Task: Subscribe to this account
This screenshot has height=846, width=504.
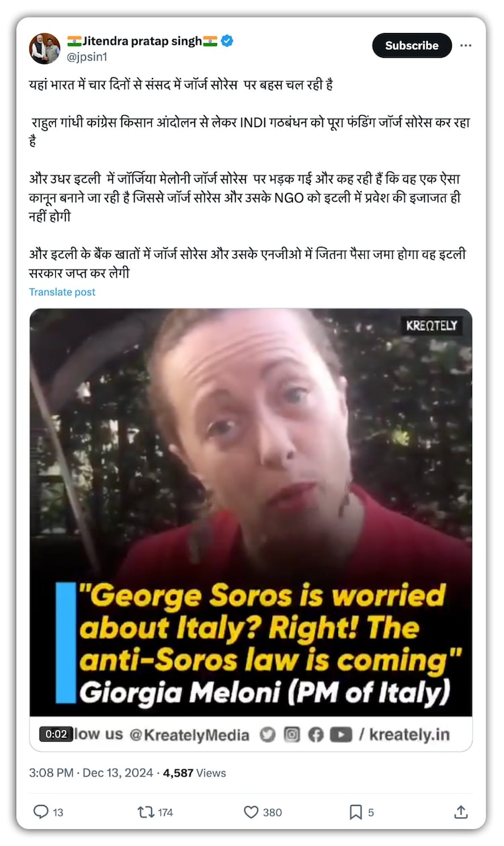Action: [412, 46]
